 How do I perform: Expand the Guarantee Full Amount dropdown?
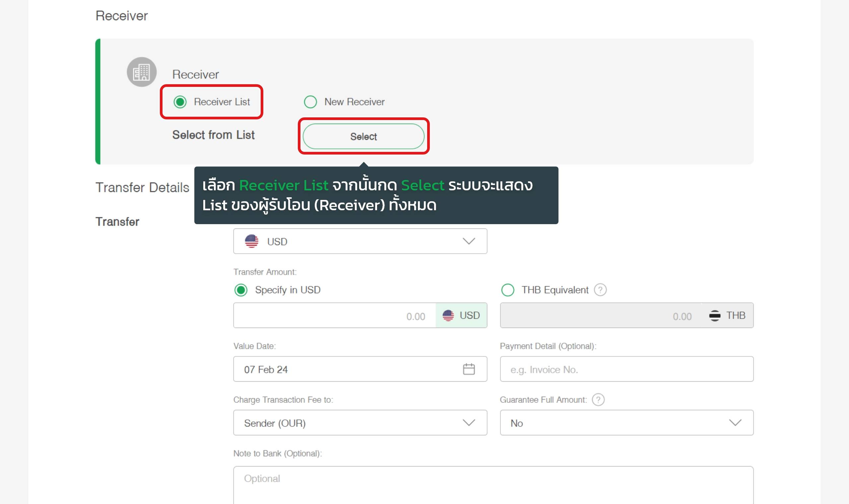[x=626, y=422]
